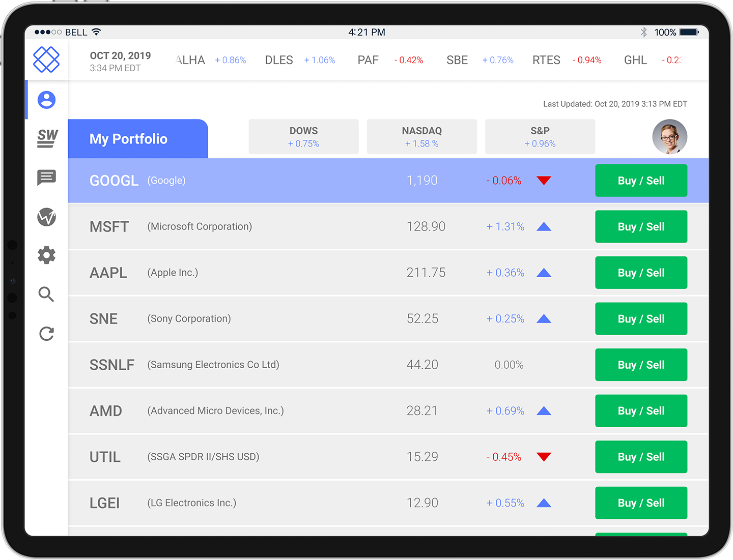Open the user profile sidebar icon
This screenshot has height=560, width=733.
pyautogui.click(x=46, y=100)
